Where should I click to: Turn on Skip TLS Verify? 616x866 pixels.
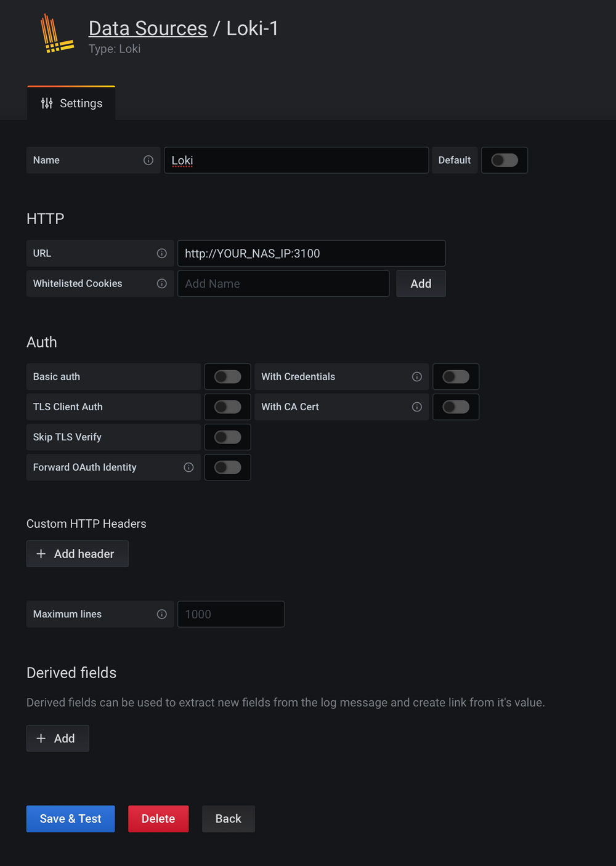coord(227,437)
